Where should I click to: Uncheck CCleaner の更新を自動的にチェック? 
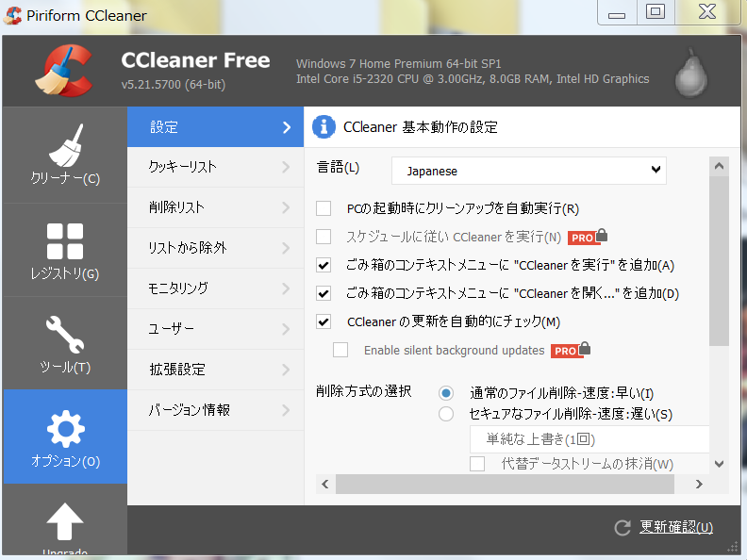[x=324, y=321]
